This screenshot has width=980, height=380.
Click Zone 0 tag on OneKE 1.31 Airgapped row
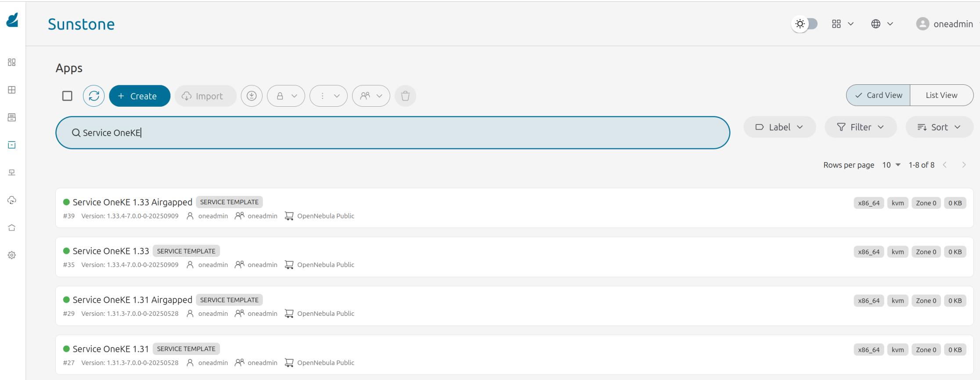[926, 300]
